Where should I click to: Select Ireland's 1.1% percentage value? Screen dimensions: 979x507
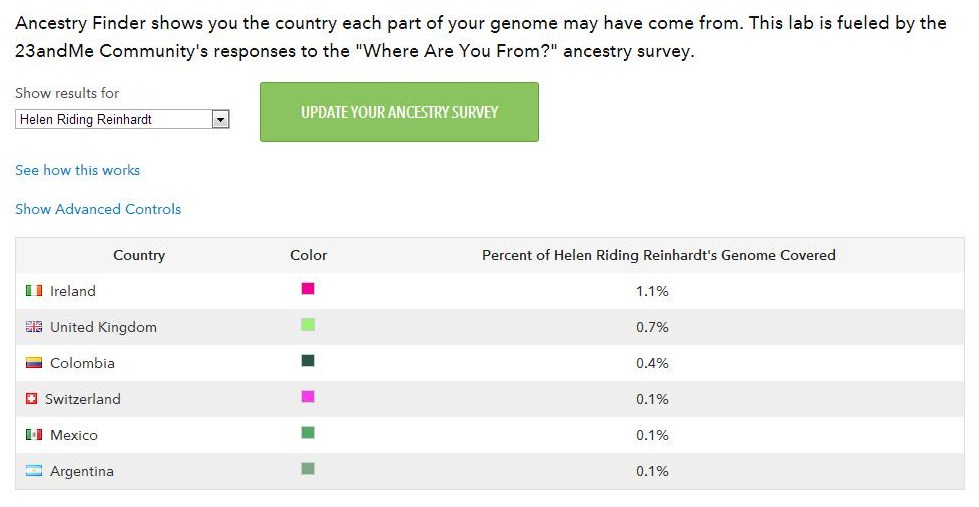click(652, 291)
